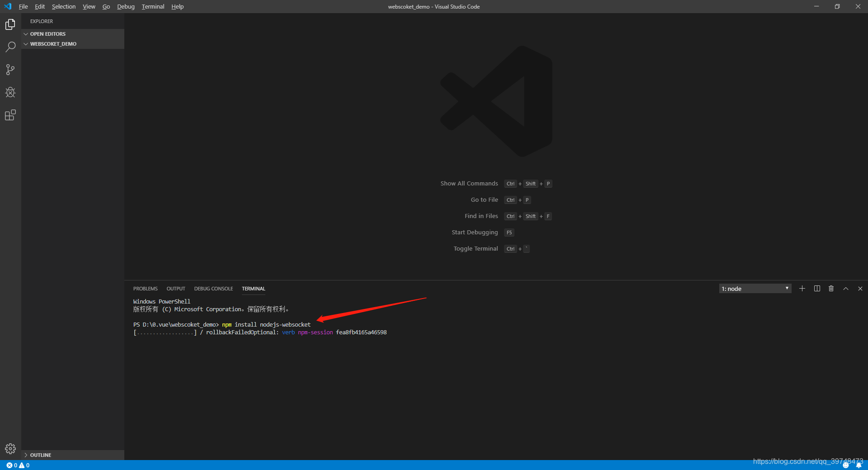Open notifications bell in status bar
The image size is (868, 470).
pos(859,465)
